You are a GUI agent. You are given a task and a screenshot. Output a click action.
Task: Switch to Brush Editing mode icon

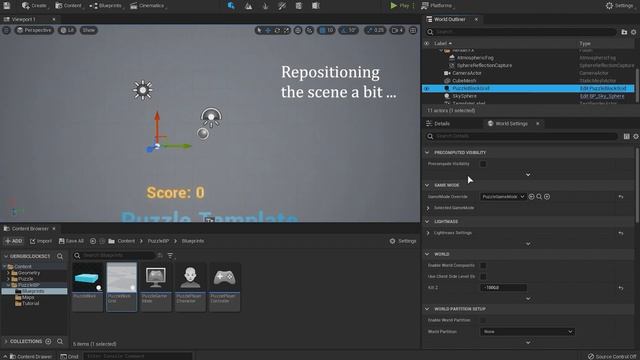click(316, 6)
